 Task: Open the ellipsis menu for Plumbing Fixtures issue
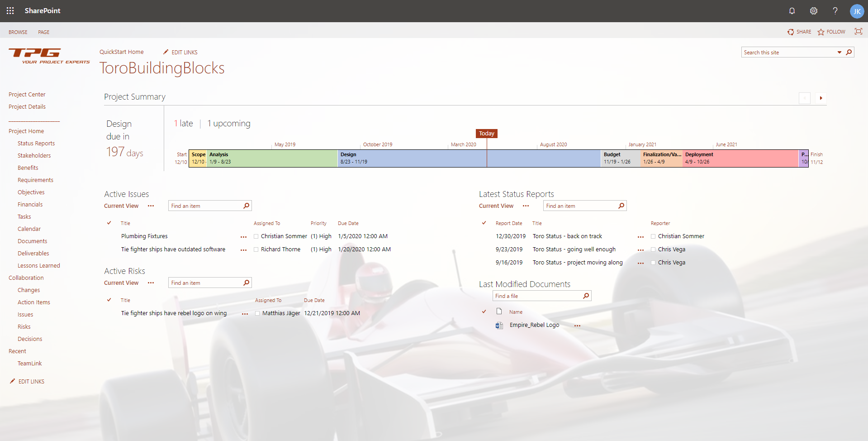[244, 237]
